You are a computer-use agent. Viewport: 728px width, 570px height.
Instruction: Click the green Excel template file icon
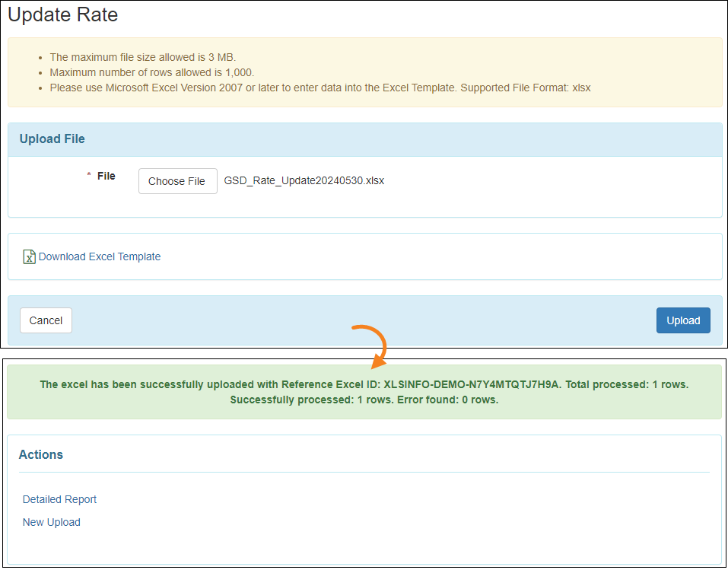(x=29, y=257)
